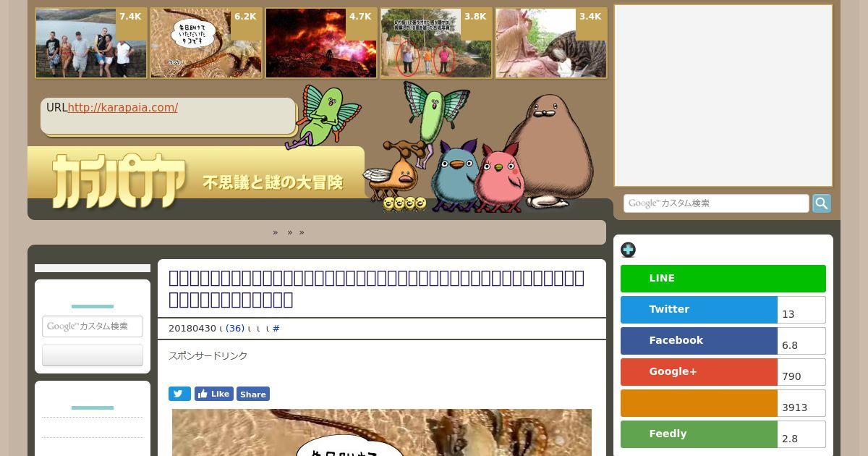The width and height of the screenshot is (868, 456).
Task: Tweet via the small Twitter bird button
Action: [x=179, y=394]
